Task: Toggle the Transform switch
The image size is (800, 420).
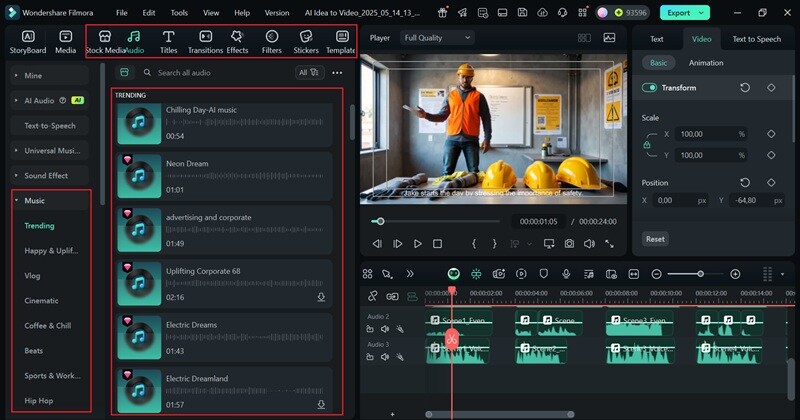Action: point(649,88)
